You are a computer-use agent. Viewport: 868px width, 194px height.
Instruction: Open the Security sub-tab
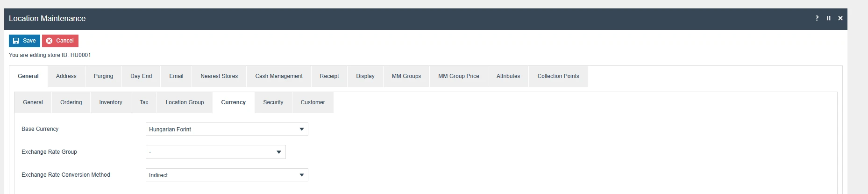(x=273, y=102)
